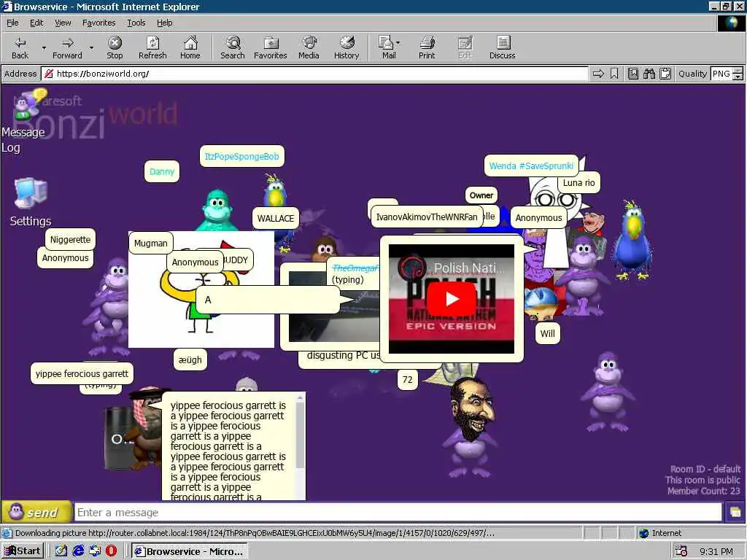Go to the Home page
This screenshot has width=747, height=560.
[x=190, y=47]
